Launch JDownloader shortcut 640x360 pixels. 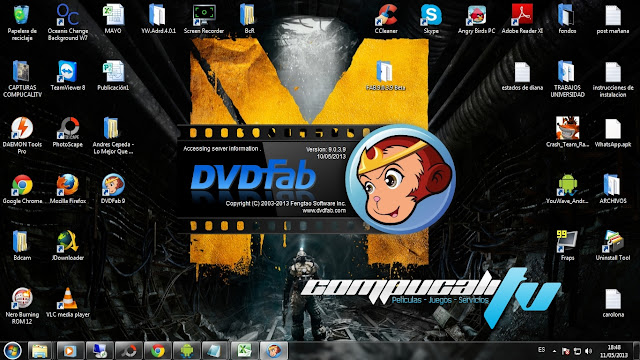(x=68, y=242)
